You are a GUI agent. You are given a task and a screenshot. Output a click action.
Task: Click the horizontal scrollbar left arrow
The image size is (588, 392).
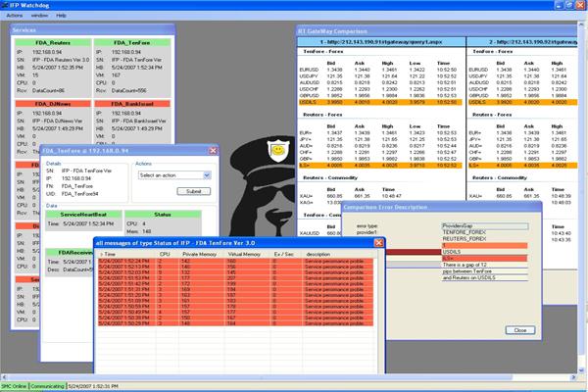(4, 377)
